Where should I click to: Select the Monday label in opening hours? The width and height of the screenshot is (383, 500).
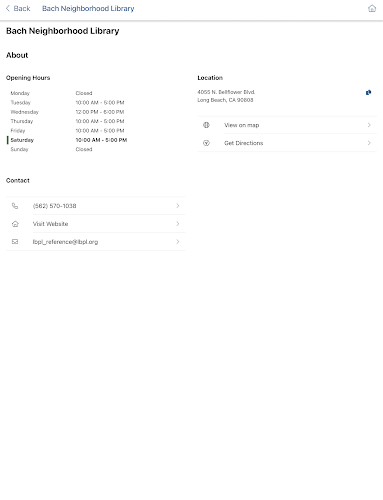click(x=20, y=93)
